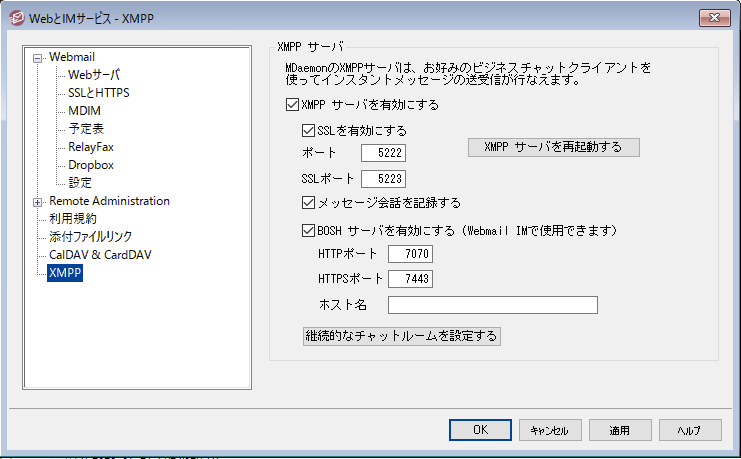This screenshot has width=741, height=459.
Task: Click the MDaemon app icon in title bar
Action: [16, 18]
